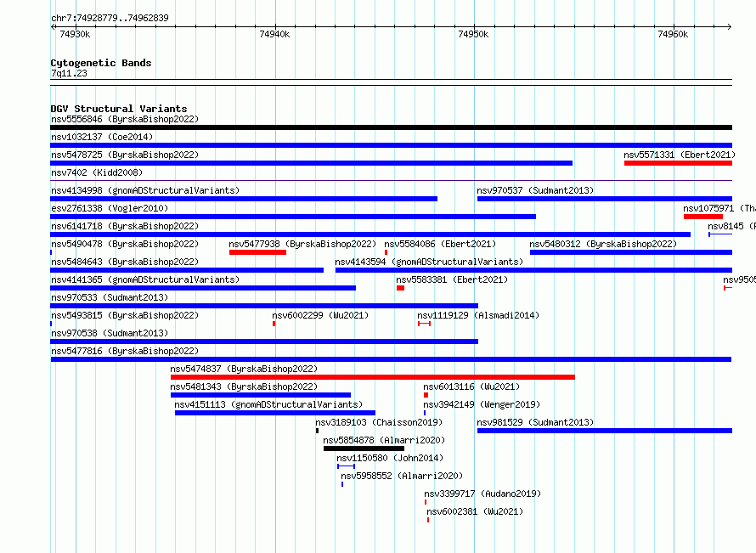Viewport: 756px width, 553px height.
Task: Click the 74950k ruler position
Action: [x=473, y=34]
